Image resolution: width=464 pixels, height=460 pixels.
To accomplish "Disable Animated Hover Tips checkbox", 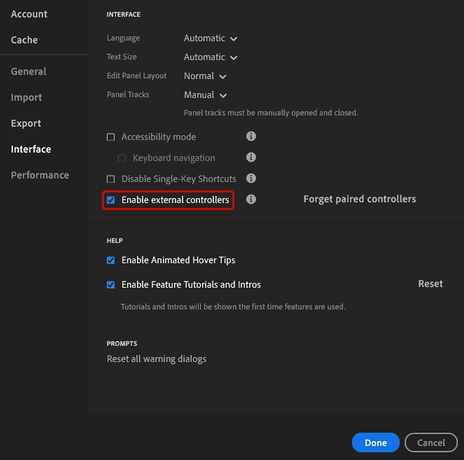I will click(x=111, y=260).
